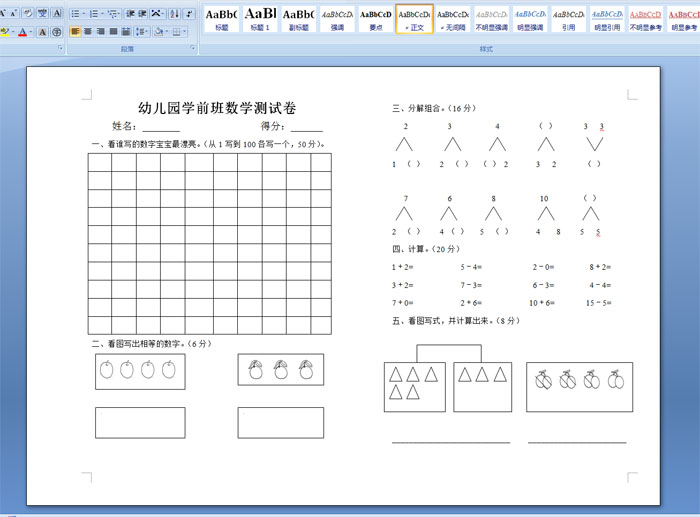Apply the 标题 style
This screenshot has width=700, height=517.
pos(222,19)
